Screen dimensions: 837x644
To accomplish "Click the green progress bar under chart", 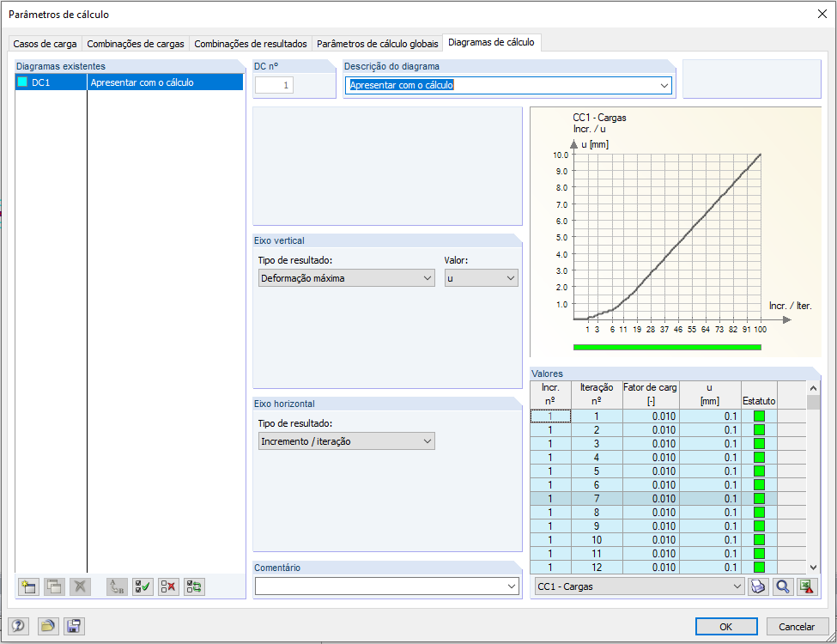I will pyautogui.click(x=667, y=347).
